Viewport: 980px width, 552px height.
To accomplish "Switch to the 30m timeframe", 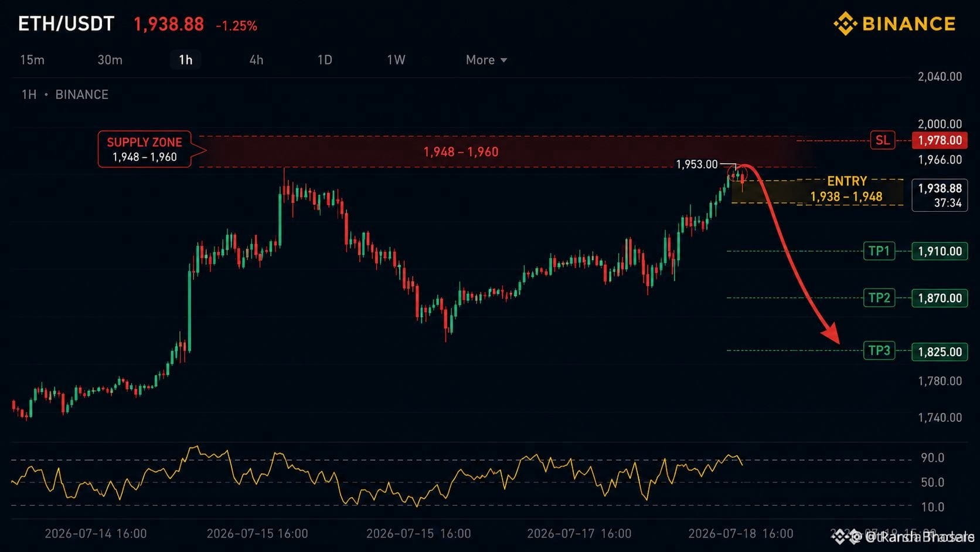I will [x=110, y=60].
